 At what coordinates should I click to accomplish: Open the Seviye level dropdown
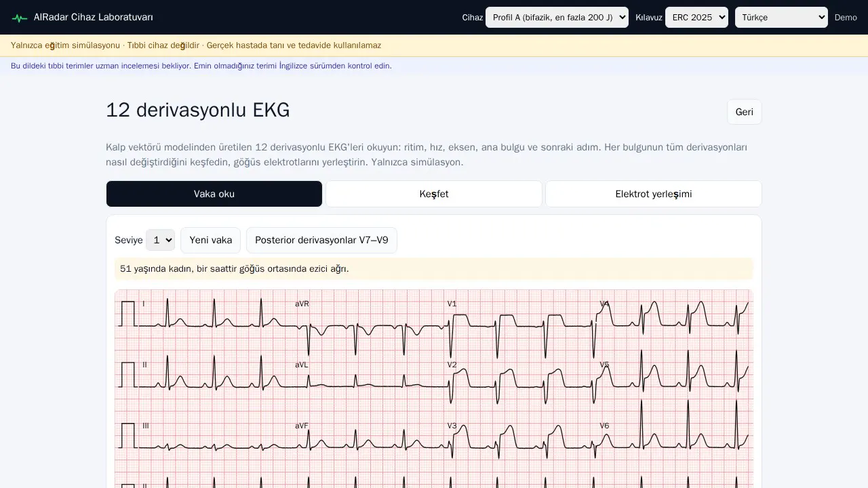pos(160,240)
